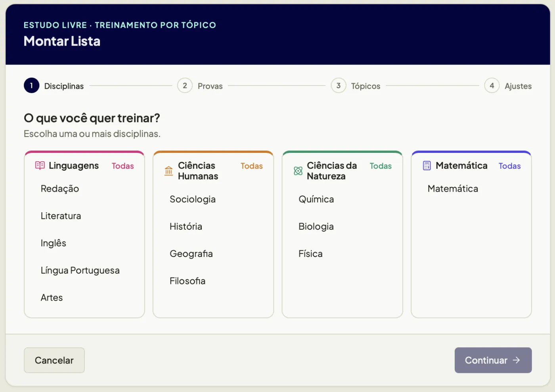
Task: Click the heading O que você quer treinar?
Action: click(92, 118)
